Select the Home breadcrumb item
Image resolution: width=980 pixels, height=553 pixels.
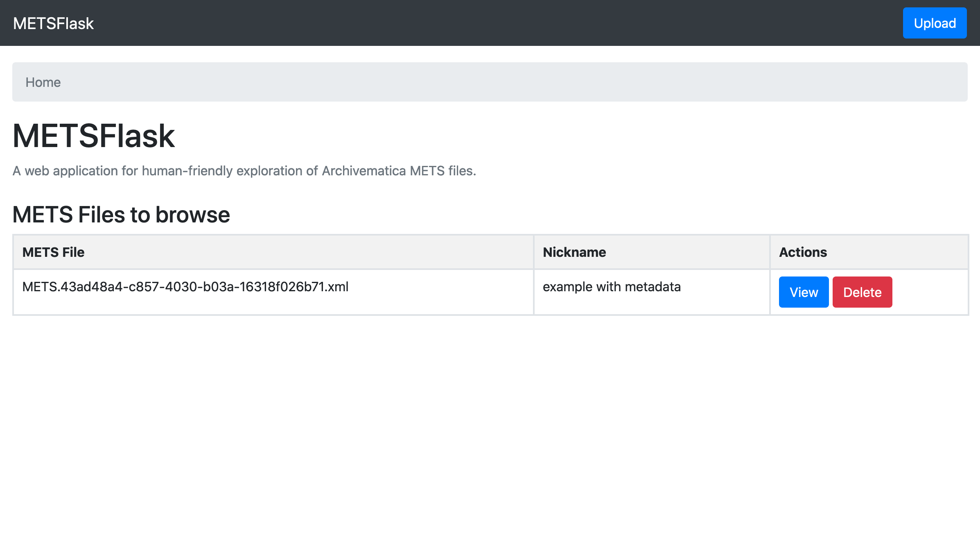click(x=43, y=82)
